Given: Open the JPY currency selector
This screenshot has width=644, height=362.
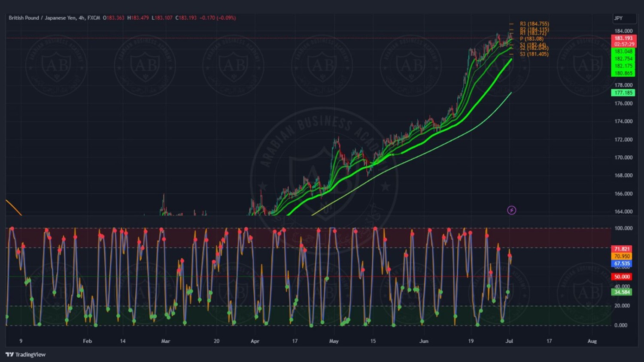Looking at the screenshot, I should click(623, 18).
